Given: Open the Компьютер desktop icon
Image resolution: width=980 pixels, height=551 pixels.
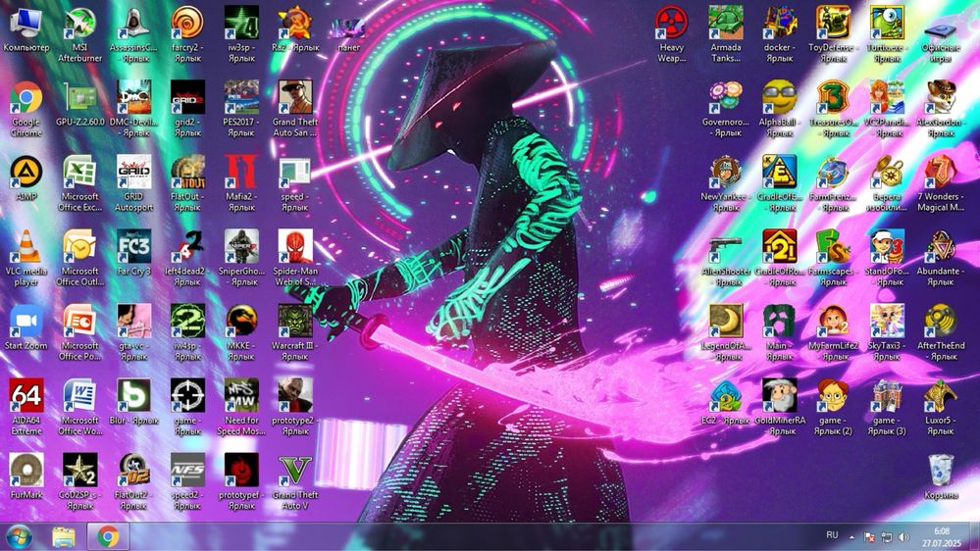Looking at the screenshot, I should (x=26, y=24).
